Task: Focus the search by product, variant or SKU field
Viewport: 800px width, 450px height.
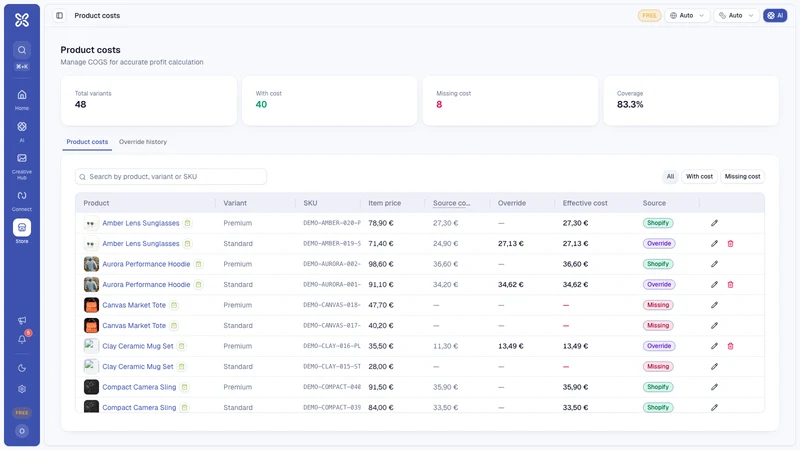Action: point(171,177)
